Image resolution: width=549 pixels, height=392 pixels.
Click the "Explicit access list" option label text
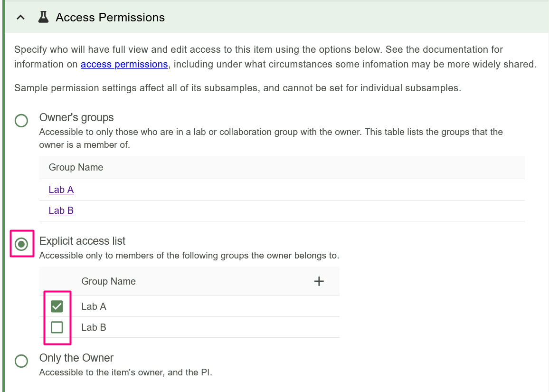[83, 241]
